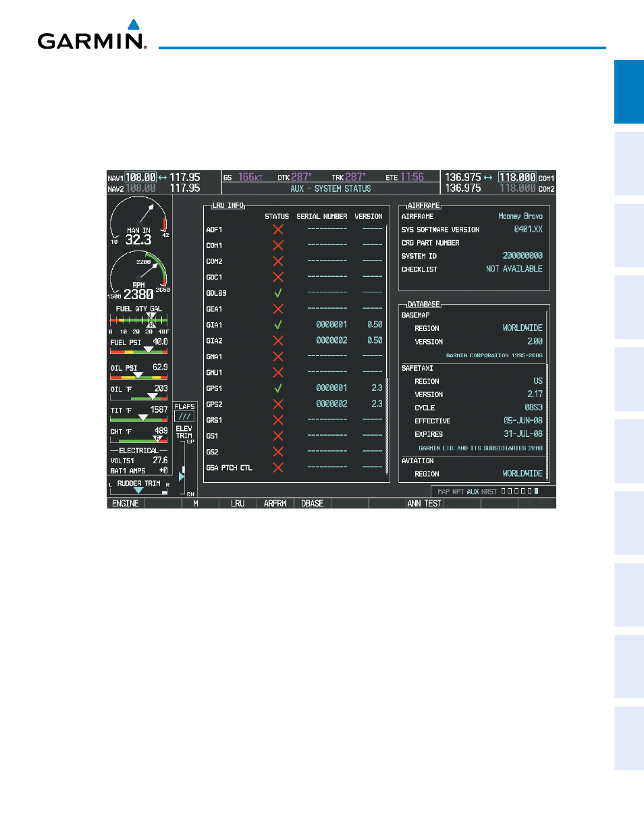The image size is (644, 834).
Task: Click the COM2 red X status icon
Action: (x=277, y=261)
